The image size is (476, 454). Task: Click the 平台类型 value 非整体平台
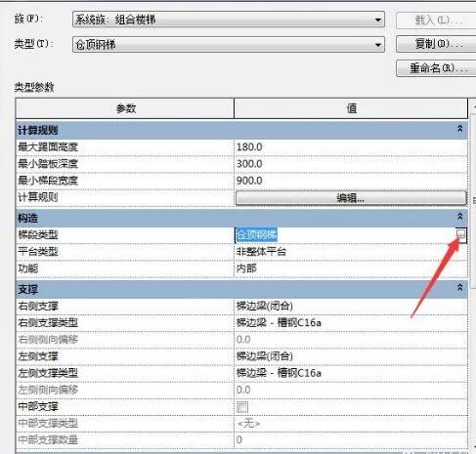pyautogui.click(x=261, y=252)
